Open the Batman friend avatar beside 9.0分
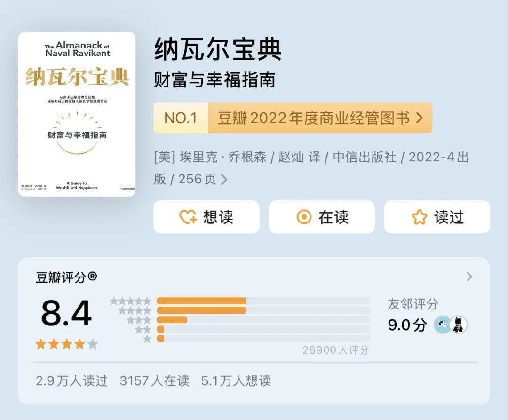Viewport: 508px width, 420px height. pyautogui.click(x=459, y=325)
